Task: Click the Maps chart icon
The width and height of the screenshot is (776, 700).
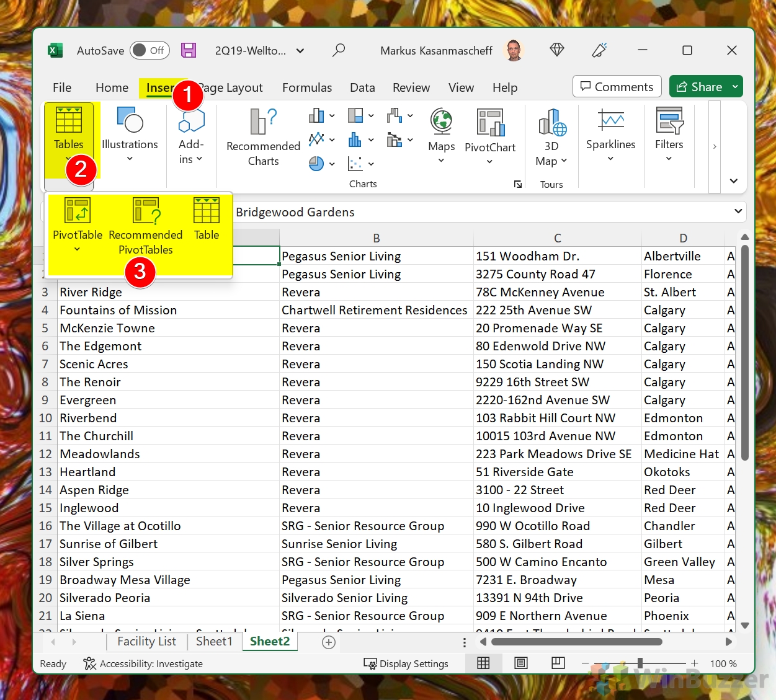Action: pyautogui.click(x=441, y=122)
